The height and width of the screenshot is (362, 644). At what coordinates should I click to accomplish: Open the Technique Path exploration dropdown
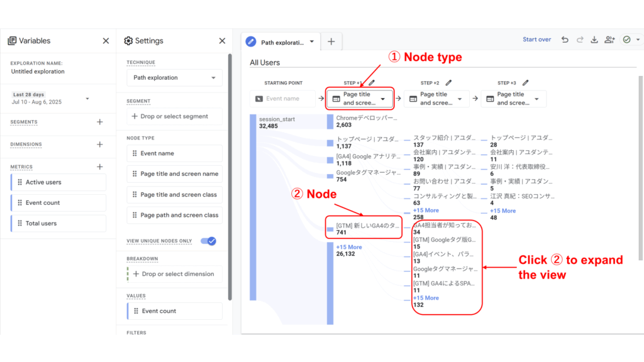pos(175,77)
